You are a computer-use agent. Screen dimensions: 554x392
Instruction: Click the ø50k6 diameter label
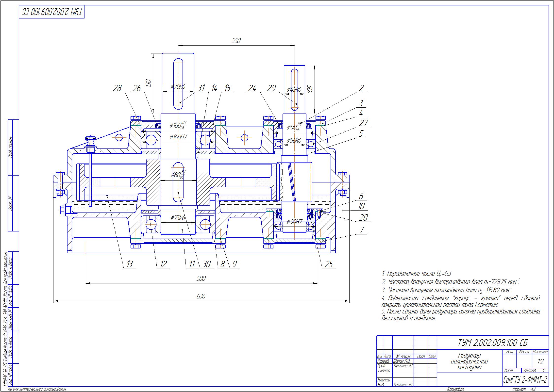[294, 141]
